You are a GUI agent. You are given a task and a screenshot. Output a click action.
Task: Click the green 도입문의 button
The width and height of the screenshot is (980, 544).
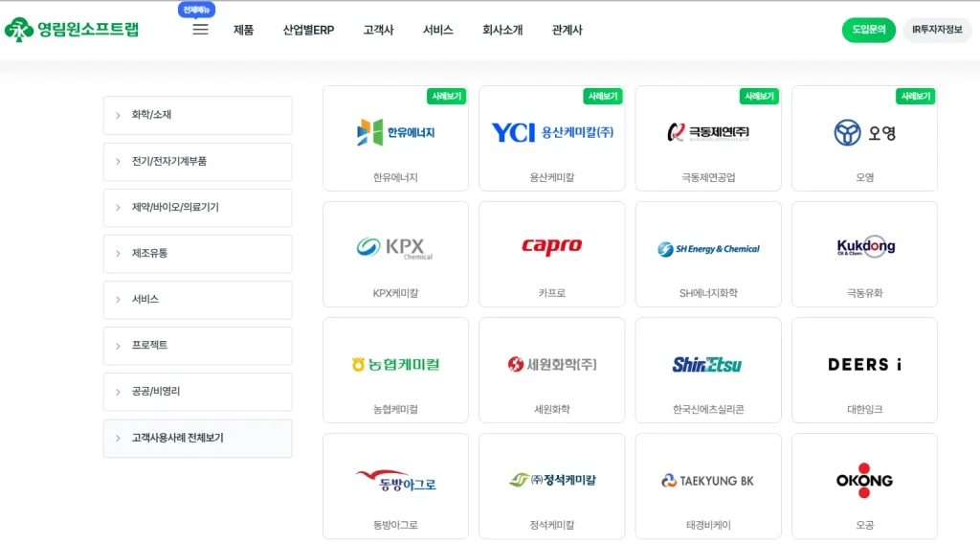point(868,30)
